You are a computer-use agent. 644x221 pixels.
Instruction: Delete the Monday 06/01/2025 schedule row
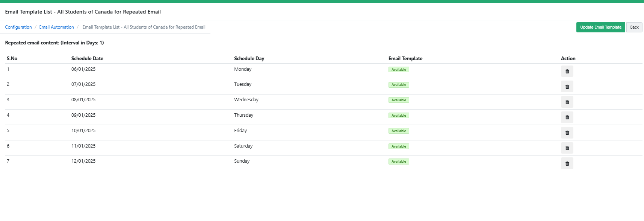click(x=567, y=72)
